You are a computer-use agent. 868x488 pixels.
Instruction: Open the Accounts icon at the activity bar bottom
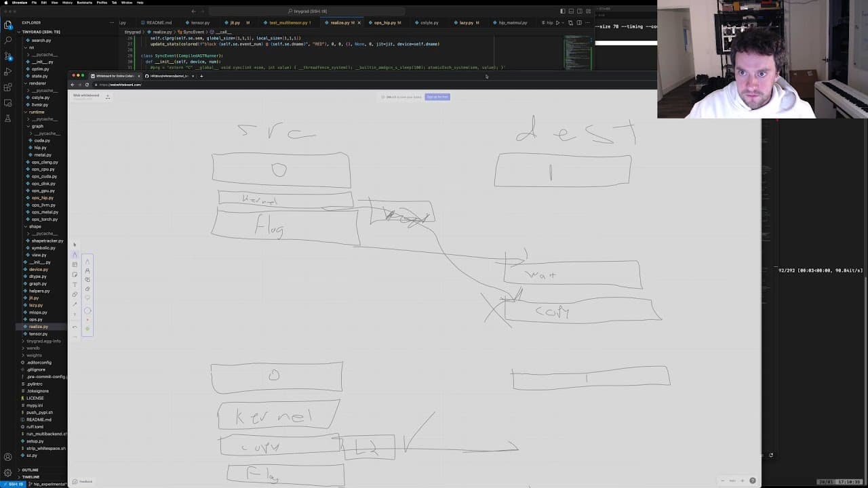coord(8,457)
